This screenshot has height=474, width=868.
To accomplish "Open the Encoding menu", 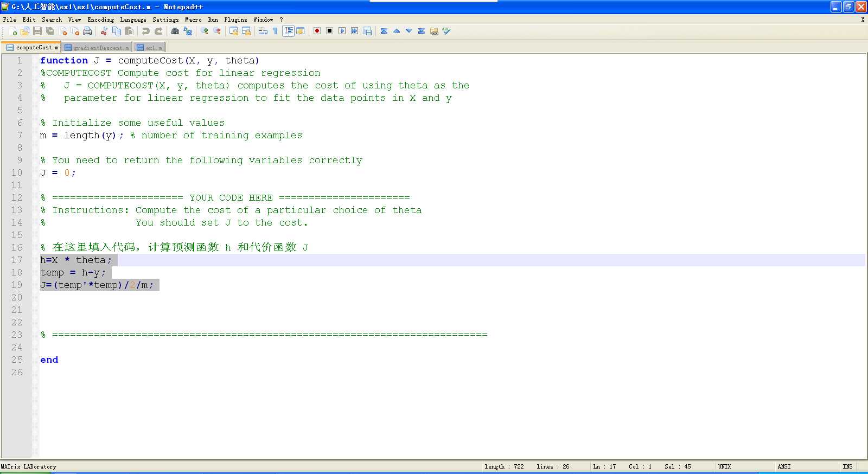I will (101, 20).
